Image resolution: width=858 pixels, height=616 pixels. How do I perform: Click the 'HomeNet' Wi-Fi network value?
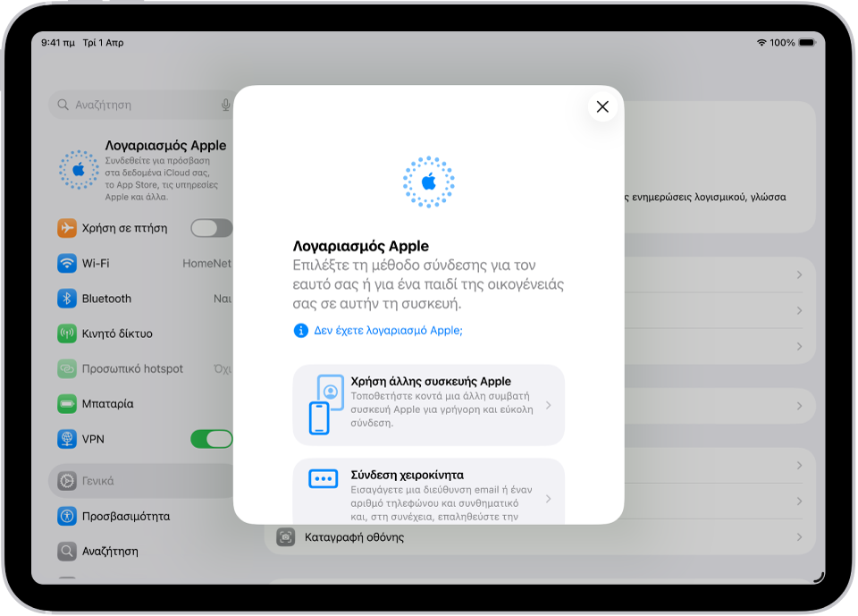206,264
